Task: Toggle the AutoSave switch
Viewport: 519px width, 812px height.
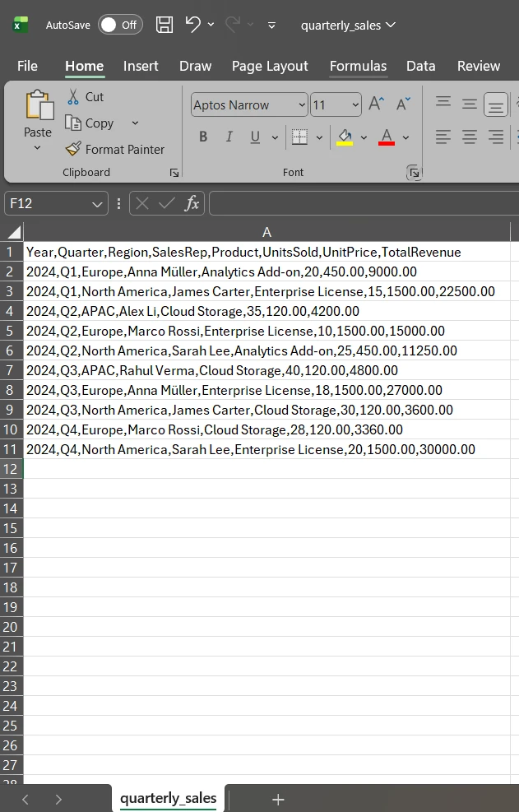Action: pyautogui.click(x=120, y=25)
